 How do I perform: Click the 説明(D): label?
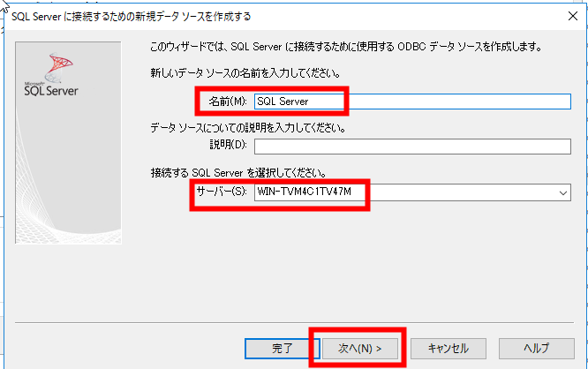click(x=228, y=145)
